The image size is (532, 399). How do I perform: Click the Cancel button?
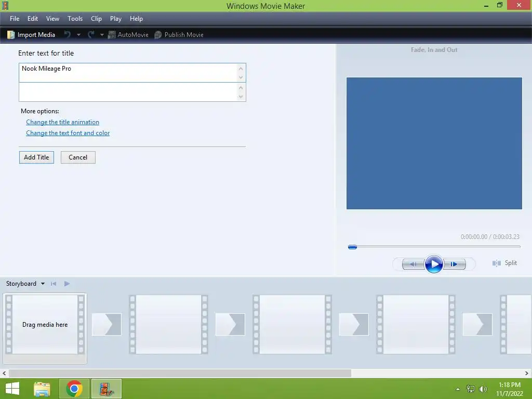(78, 157)
